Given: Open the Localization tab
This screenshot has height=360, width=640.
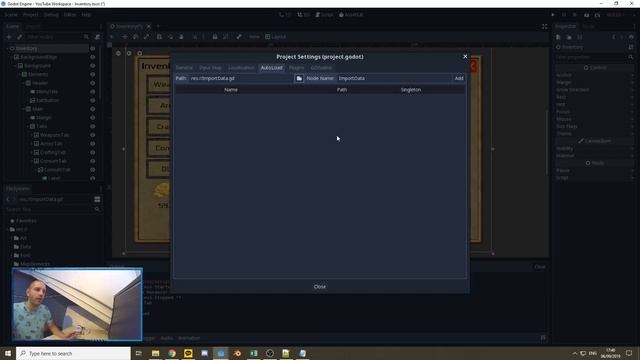Looking at the screenshot, I should [x=241, y=68].
